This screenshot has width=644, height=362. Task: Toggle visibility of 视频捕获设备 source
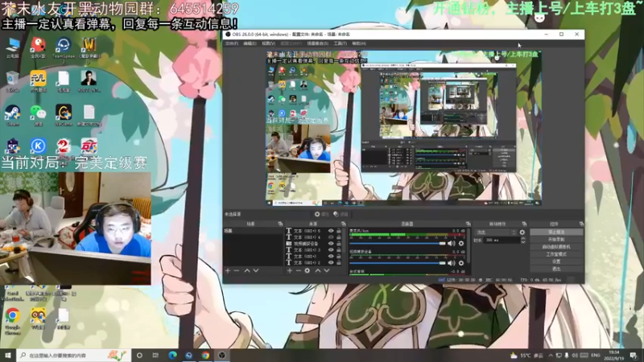tap(331, 244)
